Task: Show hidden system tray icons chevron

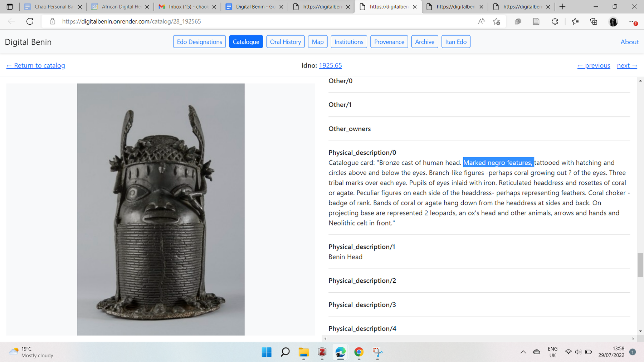Action: coord(523,352)
